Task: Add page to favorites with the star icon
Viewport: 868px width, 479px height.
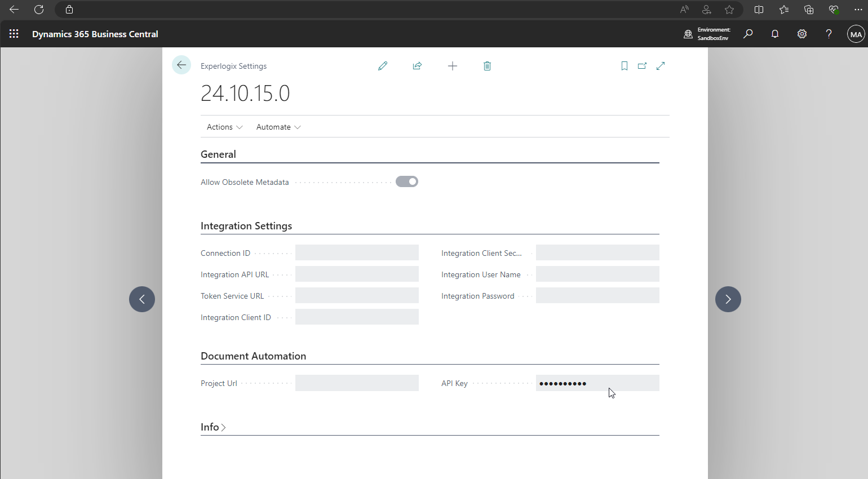Action: (x=729, y=10)
